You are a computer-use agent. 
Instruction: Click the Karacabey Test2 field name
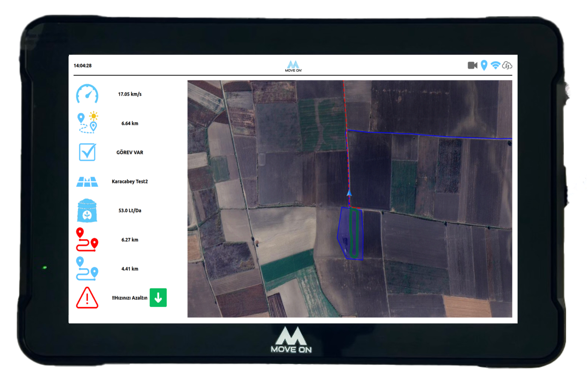[130, 181]
